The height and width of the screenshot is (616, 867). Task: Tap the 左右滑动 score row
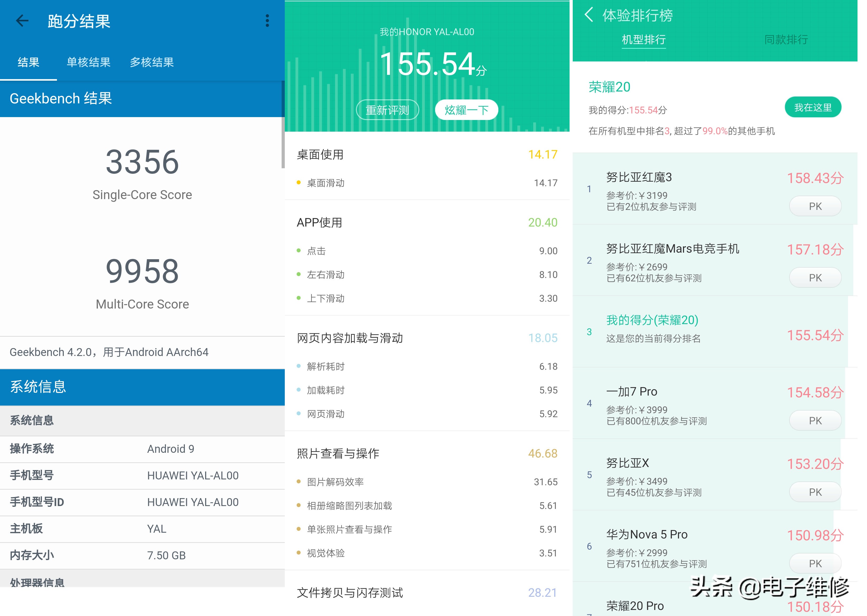pyautogui.click(x=427, y=274)
